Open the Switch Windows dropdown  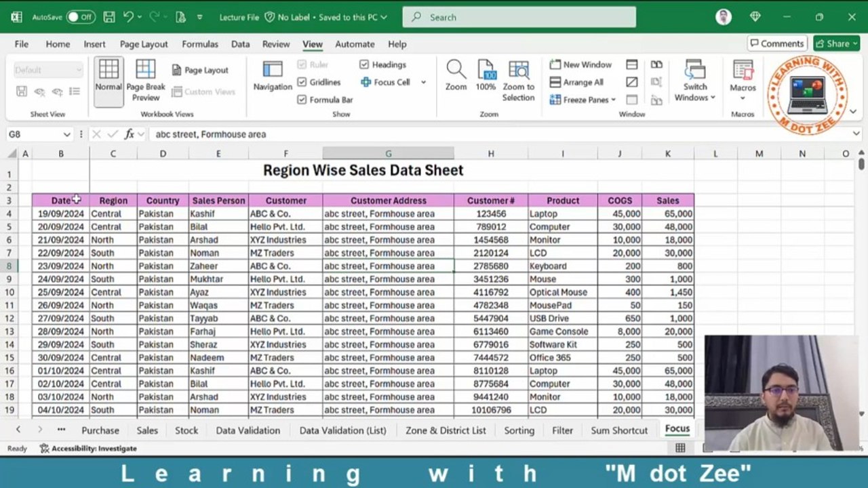tap(695, 81)
